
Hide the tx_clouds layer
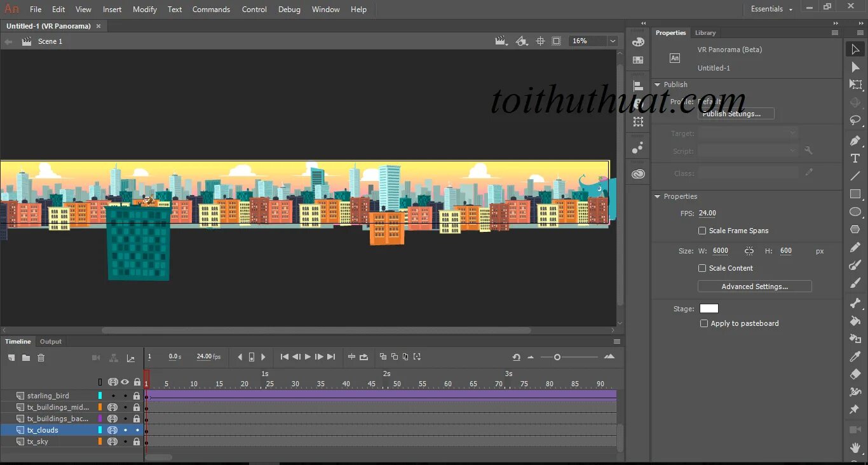pyautogui.click(x=125, y=429)
